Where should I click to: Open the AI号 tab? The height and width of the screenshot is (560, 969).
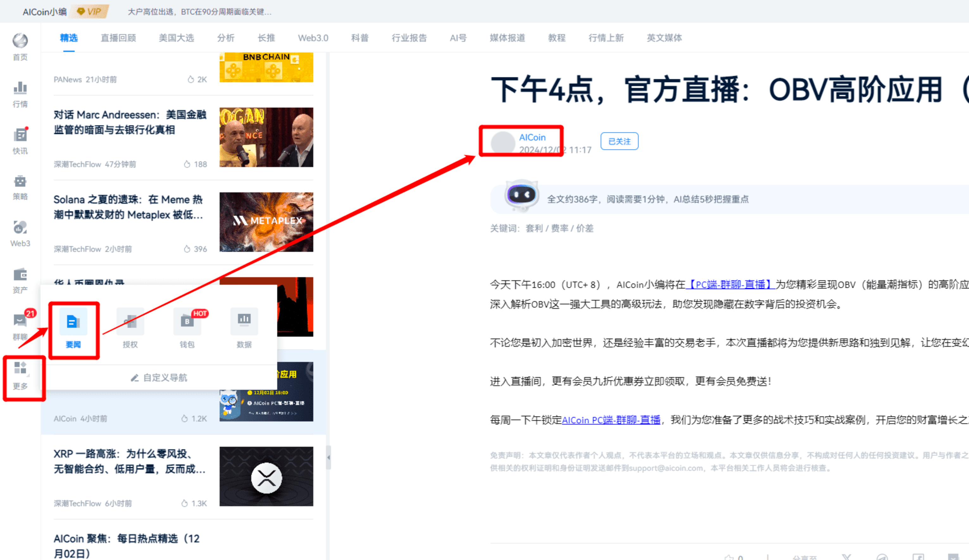[458, 38]
